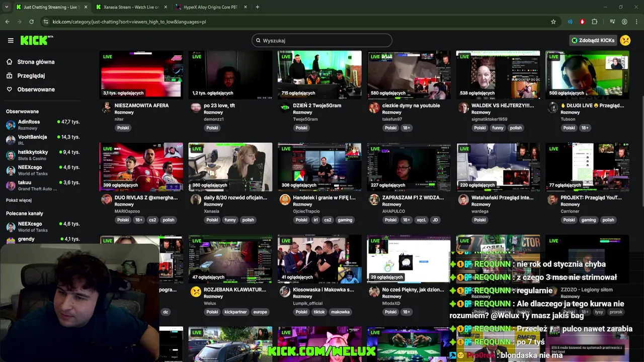Open the browser extensions puzzle icon
Viewport: 644px width, 362px height.
click(x=595, y=22)
